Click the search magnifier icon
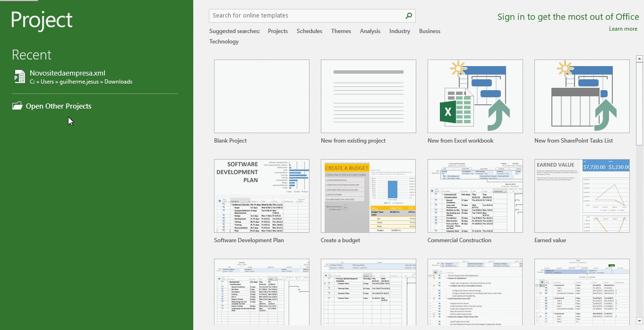 (409, 16)
